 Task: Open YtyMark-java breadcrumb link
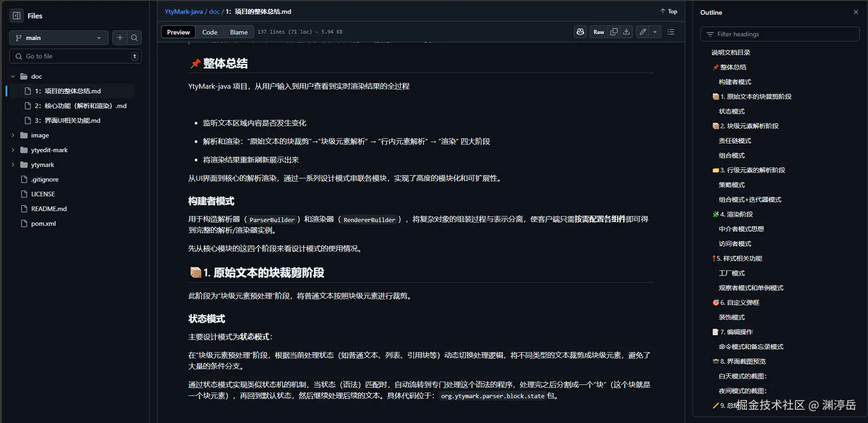[184, 11]
